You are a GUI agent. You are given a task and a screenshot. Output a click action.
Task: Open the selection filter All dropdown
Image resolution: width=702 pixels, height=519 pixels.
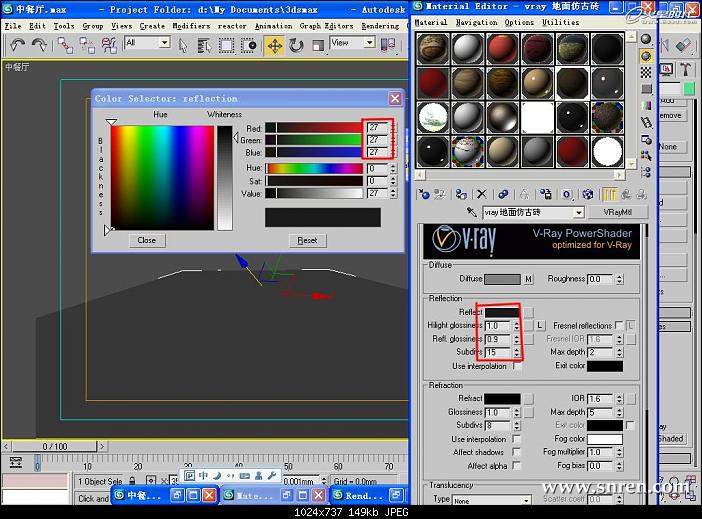[162, 43]
